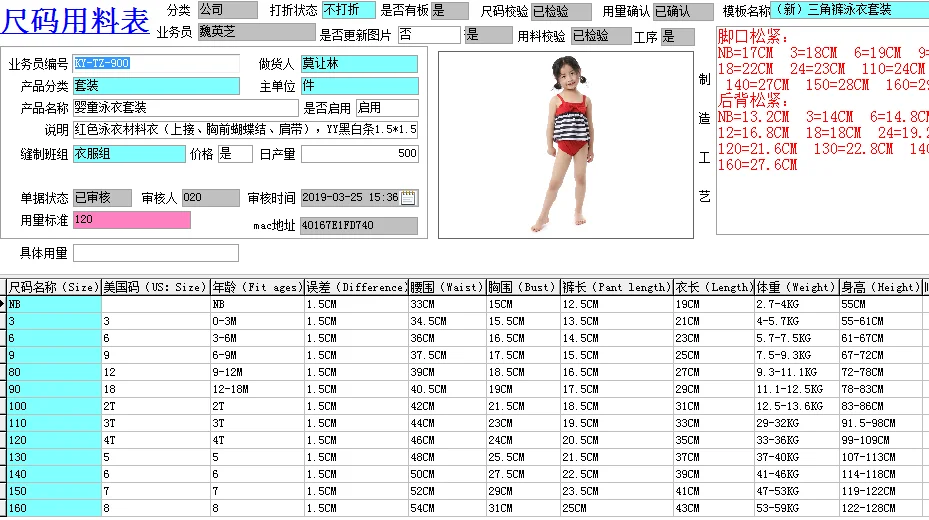Image resolution: width=929 pixels, height=520 pixels.
Task: Click the pant length cell 25CM
Action: pyautogui.click(x=617, y=509)
